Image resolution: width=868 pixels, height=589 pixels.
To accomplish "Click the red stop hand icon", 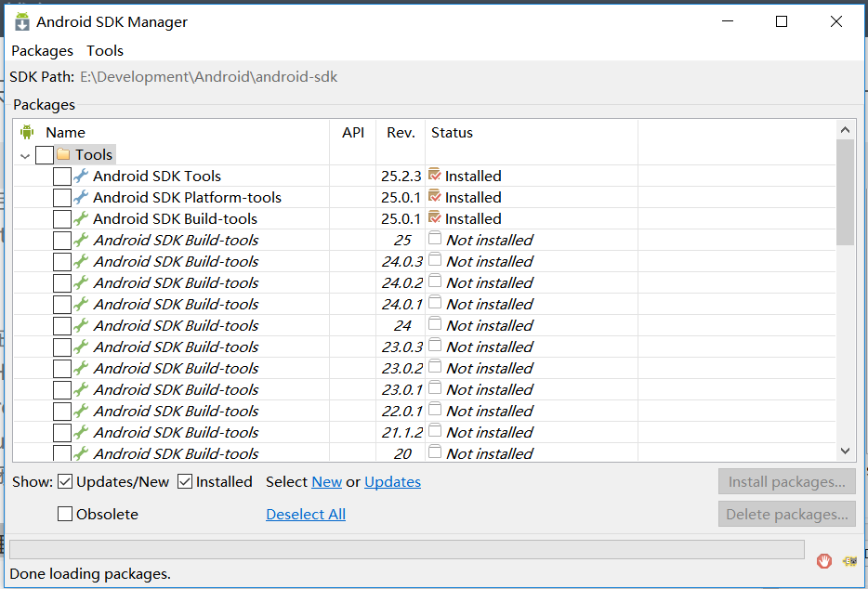I will [x=823, y=561].
